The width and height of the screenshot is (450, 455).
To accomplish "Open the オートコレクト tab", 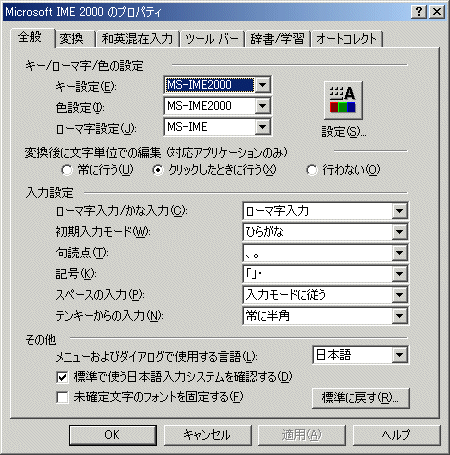I will (x=346, y=39).
